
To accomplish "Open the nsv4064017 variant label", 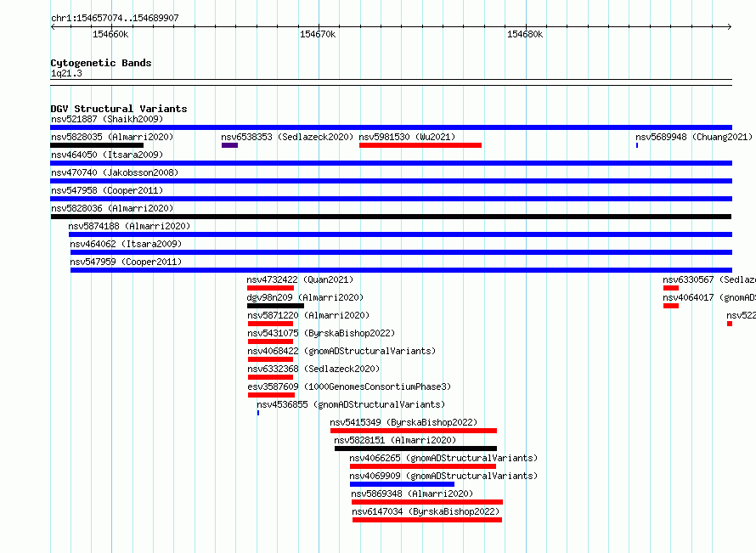I will click(x=709, y=297).
